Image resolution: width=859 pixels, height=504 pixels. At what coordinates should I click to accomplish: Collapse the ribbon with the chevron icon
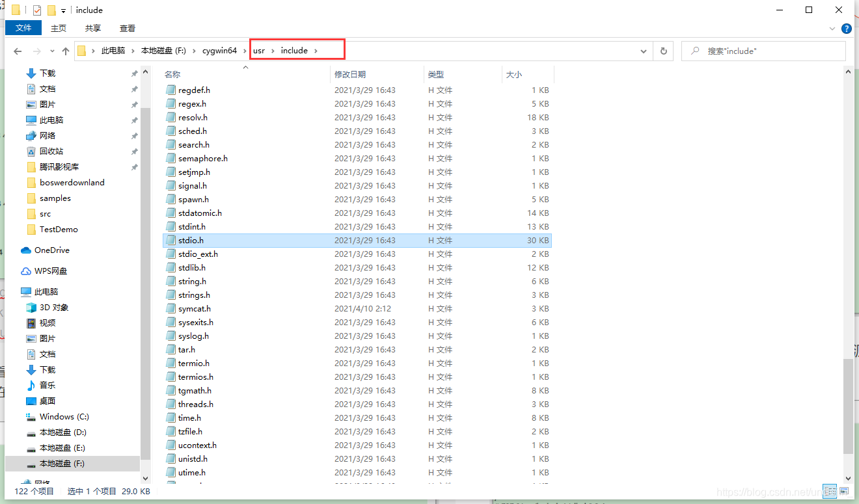[x=831, y=29]
